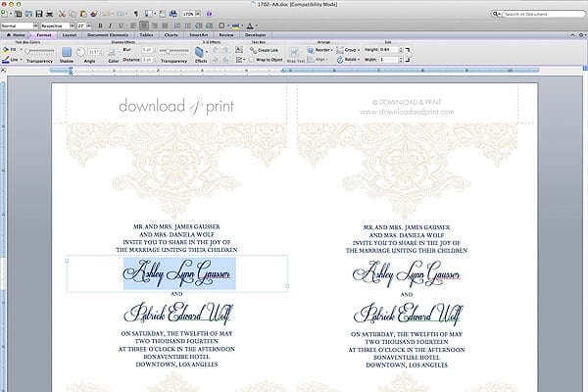Toggle show paragraph marks icon
588x392 pixels.
136,14
